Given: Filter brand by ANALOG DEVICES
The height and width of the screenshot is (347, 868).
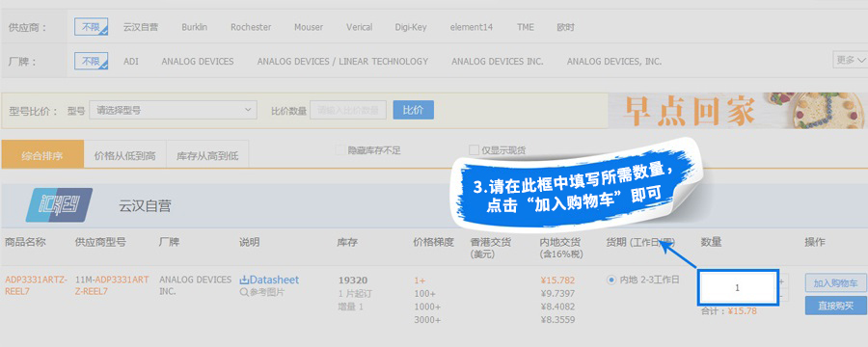Looking at the screenshot, I should point(198,62).
